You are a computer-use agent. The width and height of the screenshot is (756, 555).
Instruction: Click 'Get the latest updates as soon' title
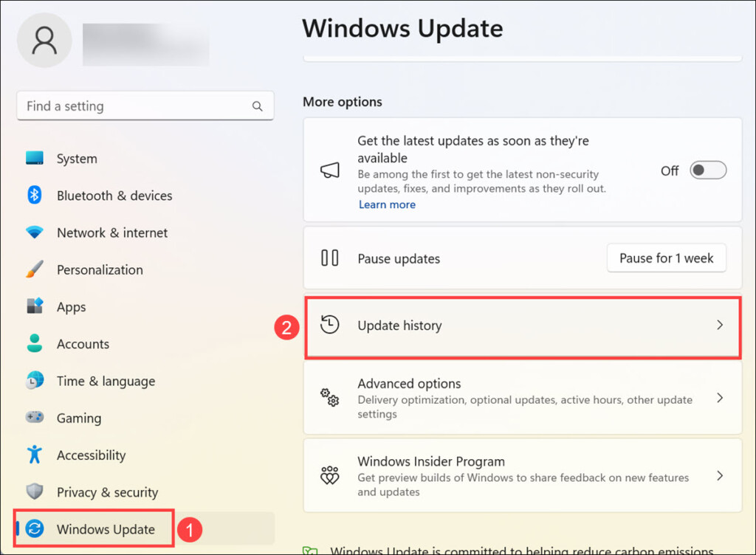tap(473, 149)
